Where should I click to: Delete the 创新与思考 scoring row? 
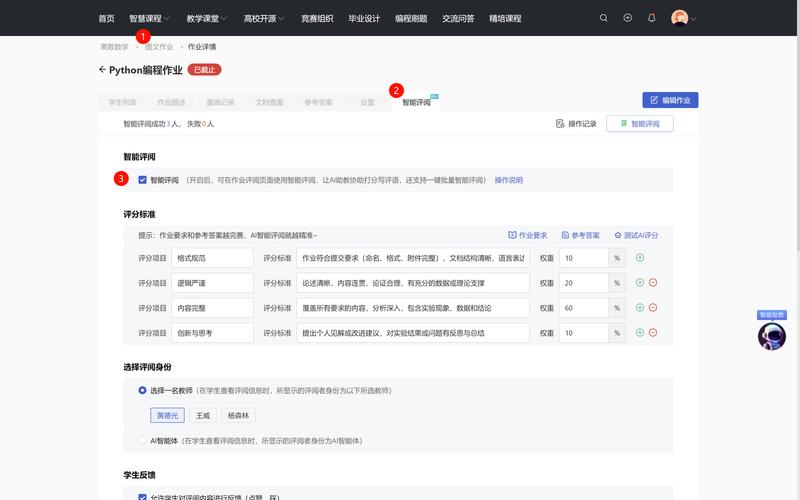653,332
